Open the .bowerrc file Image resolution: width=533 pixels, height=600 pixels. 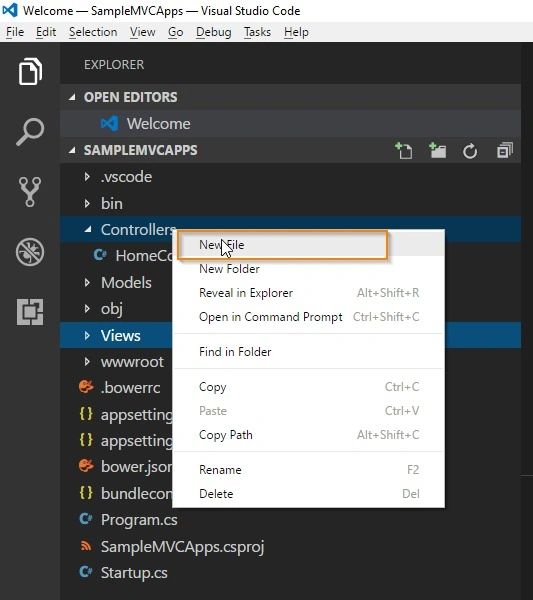click(130, 388)
